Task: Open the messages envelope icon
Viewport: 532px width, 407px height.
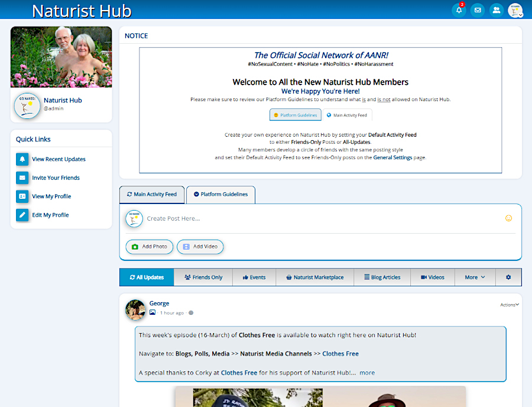Action: 478,10
